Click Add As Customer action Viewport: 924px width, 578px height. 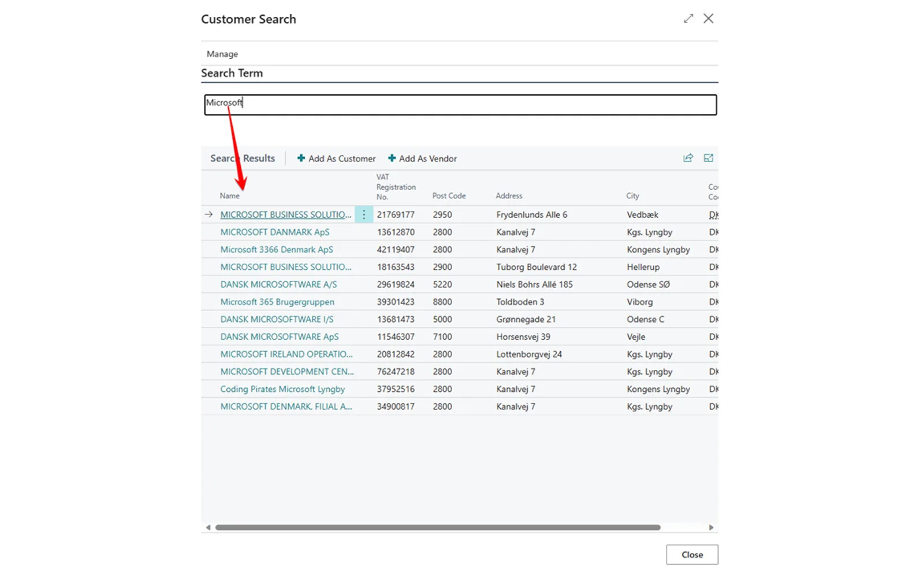[x=336, y=158]
